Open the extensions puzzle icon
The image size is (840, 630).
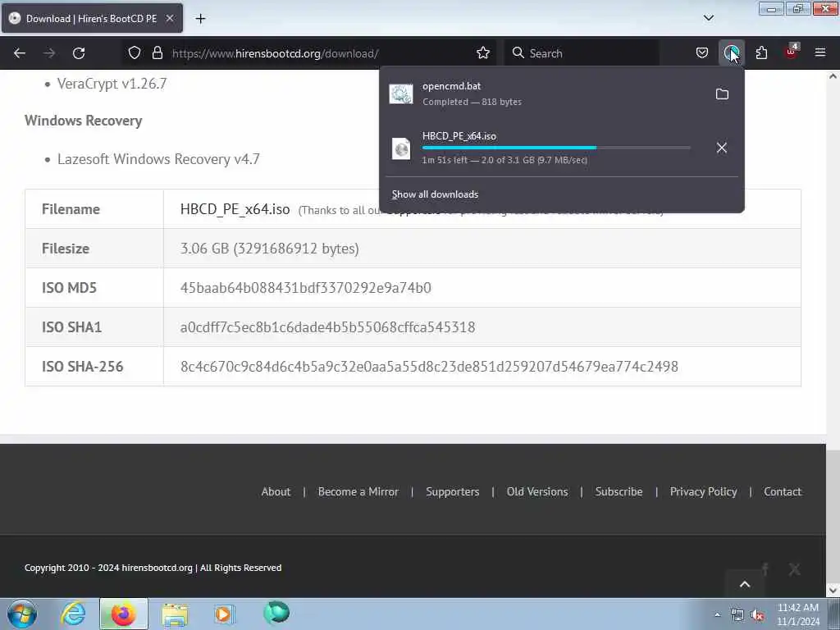tap(761, 53)
